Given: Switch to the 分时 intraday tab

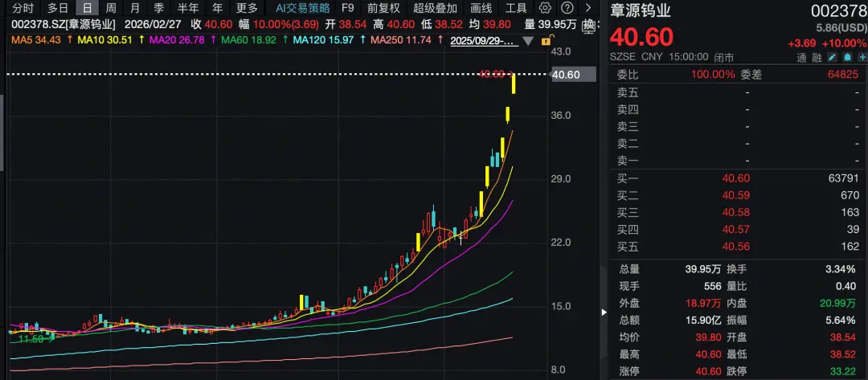Looking at the screenshot, I should coord(23,8).
